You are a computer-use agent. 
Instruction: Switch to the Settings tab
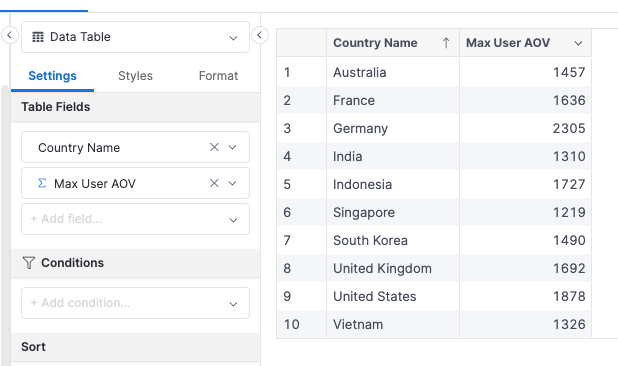click(52, 76)
